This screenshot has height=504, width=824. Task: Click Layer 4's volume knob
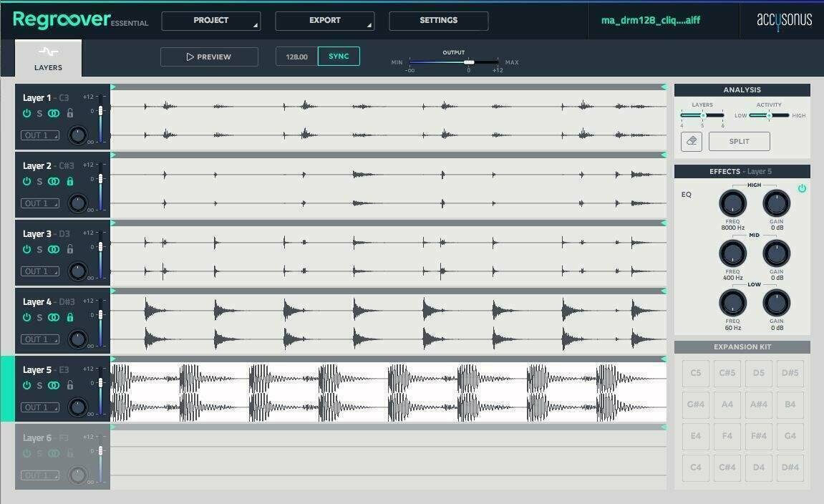[x=78, y=339]
